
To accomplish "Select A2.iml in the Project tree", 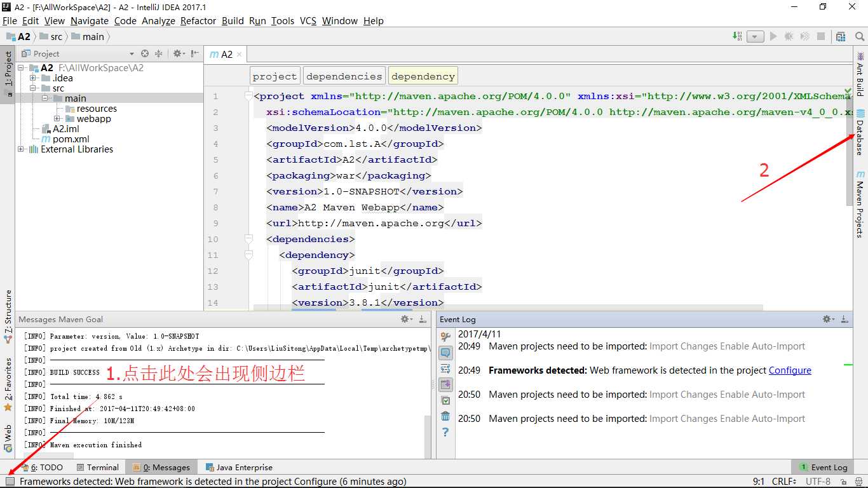I will pos(60,129).
